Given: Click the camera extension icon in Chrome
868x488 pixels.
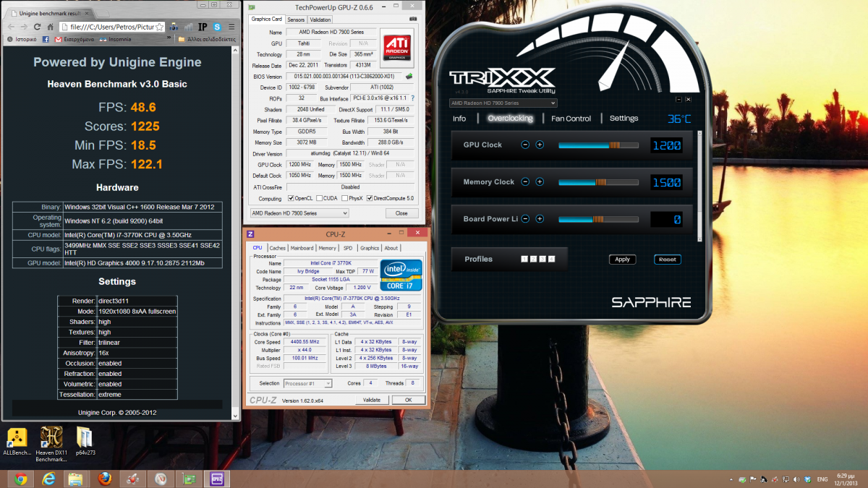Looking at the screenshot, I should click(x=174, y=27).
